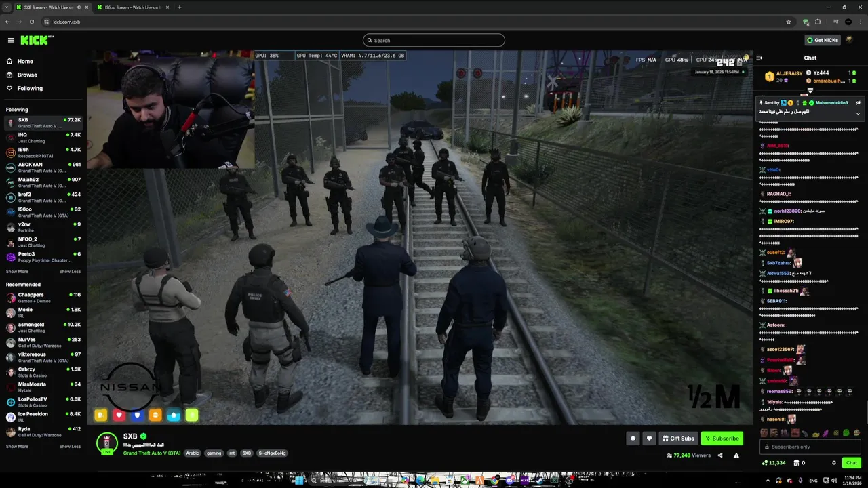Open the chat shop icon with 0

(x=799, y=463)
